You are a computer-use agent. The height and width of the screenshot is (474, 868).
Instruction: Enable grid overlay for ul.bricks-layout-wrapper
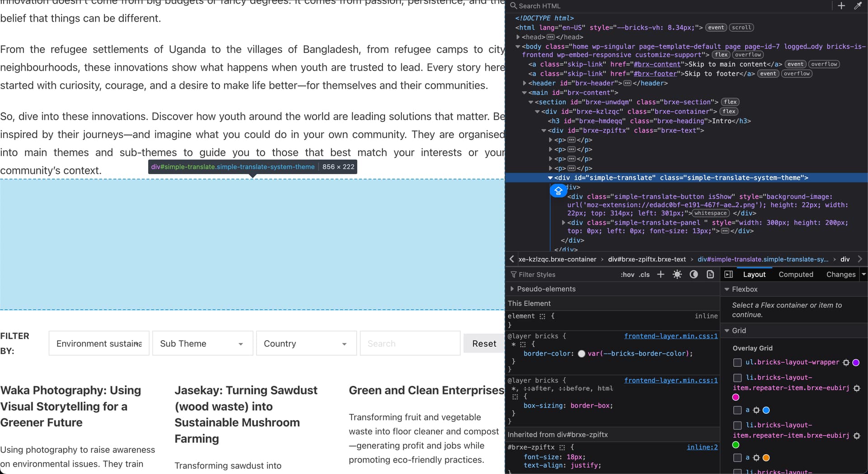click(737, 362)
